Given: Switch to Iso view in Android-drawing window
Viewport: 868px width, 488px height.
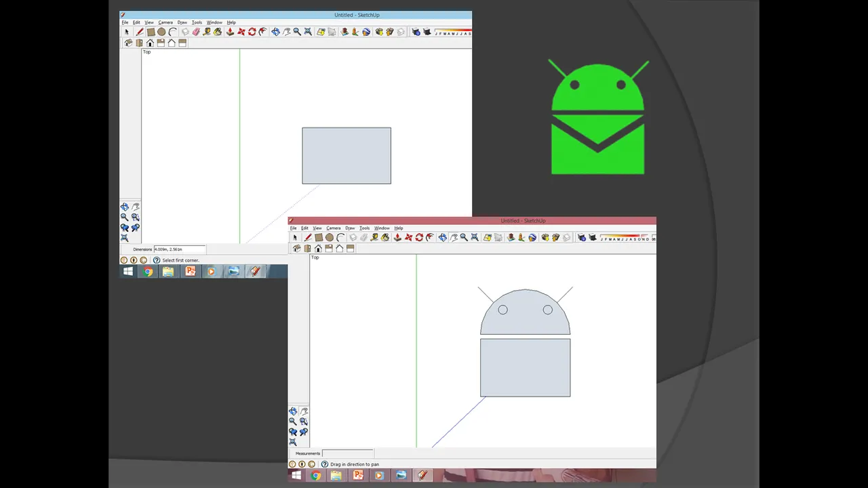Looking at the screenshot, I should [x=297, y=248].
